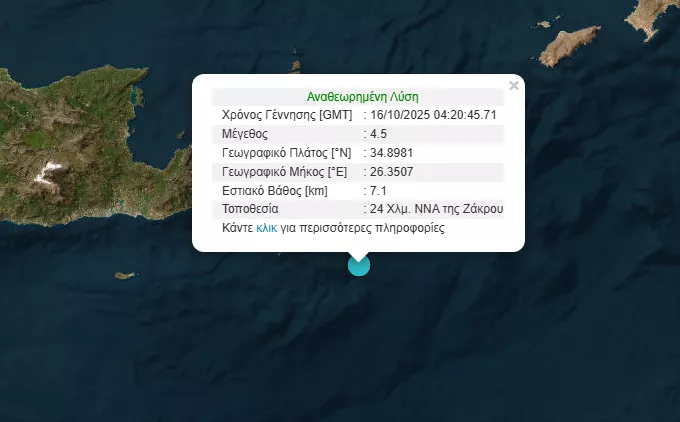Select the cyan epicenter marker

[x=359, y=265]
